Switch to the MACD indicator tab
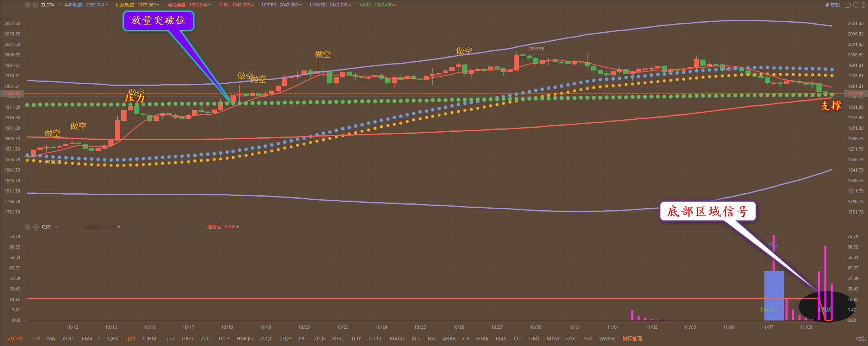The width and height of the screenshot is (868, 346). click(397, 339)
